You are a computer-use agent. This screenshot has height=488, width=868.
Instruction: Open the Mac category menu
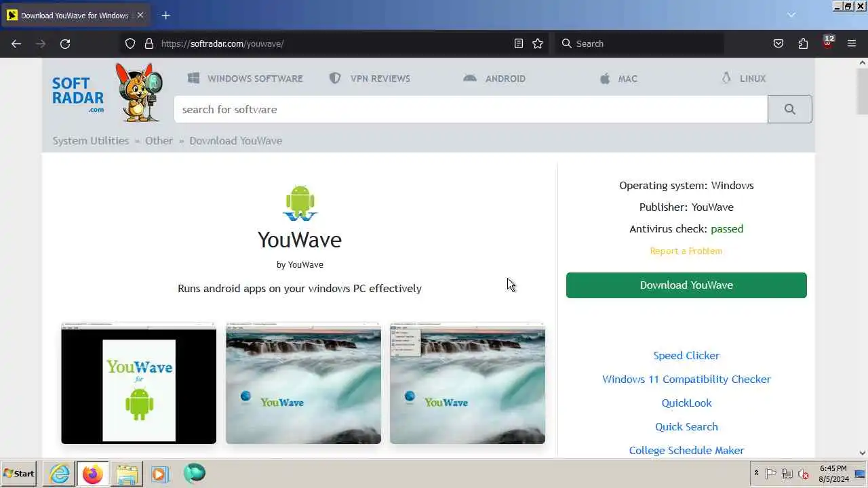[618, 79]
